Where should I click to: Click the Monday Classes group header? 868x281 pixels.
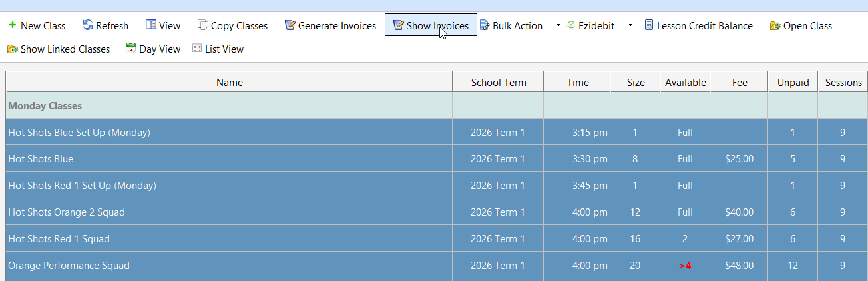(x=45, y=106)
